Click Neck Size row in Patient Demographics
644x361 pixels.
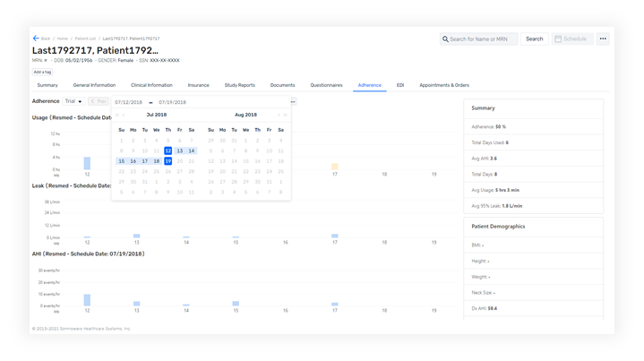[534, 292]
